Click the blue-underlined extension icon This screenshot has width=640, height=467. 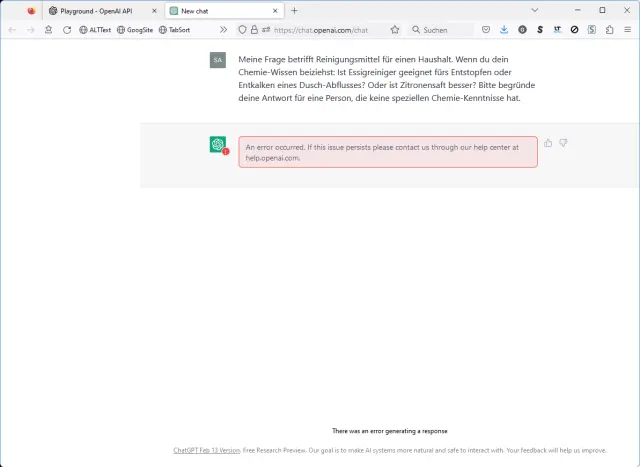[557, 30]
